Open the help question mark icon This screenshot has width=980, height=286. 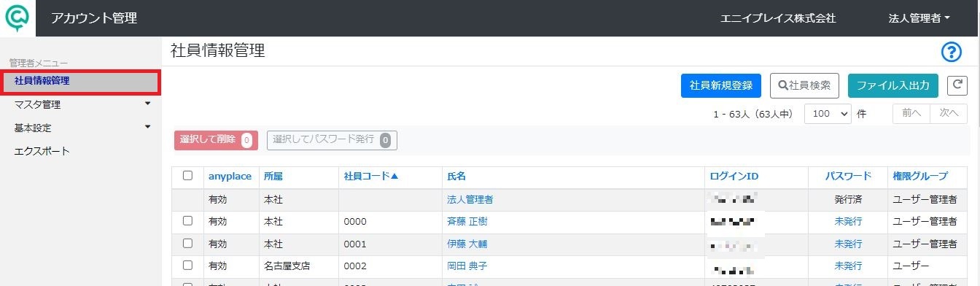point(952,52)
